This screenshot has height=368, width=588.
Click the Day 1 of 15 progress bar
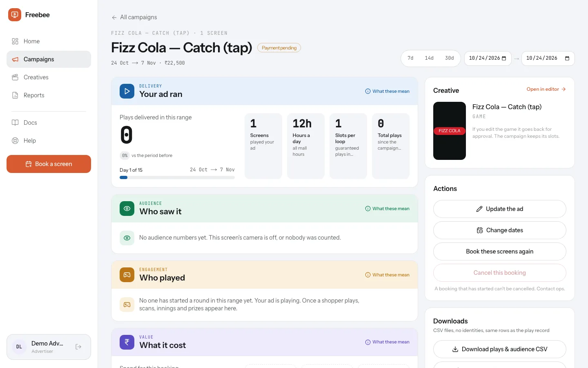[177, 177]
